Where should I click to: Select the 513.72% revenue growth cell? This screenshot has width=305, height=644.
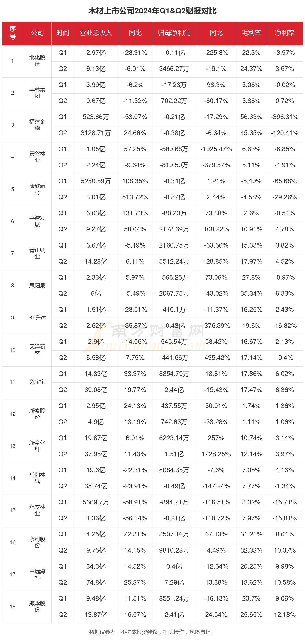[x=135, y=197]
